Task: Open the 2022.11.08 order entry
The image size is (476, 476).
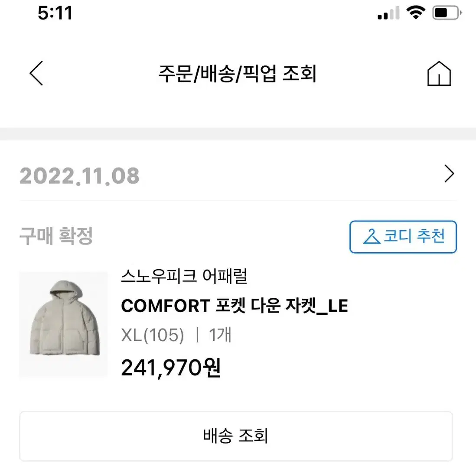Action: click(x=238, y=176)
